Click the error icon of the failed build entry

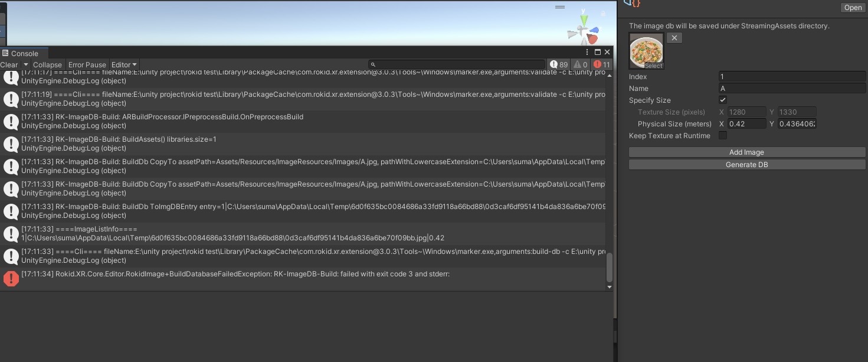pos(11,279)
